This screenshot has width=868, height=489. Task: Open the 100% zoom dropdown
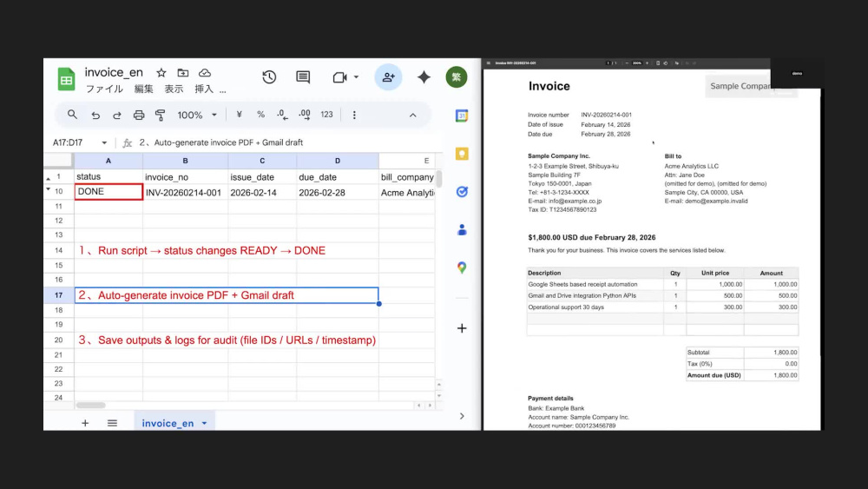tap(196, 116)
